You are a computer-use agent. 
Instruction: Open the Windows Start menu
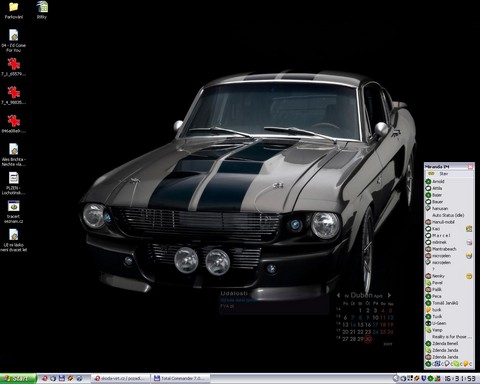click(x=18, y=379)
